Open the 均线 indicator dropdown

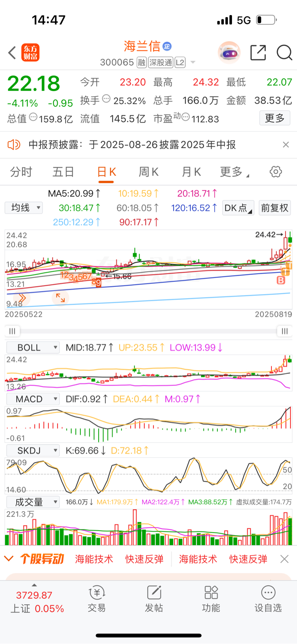coord(24,208)
